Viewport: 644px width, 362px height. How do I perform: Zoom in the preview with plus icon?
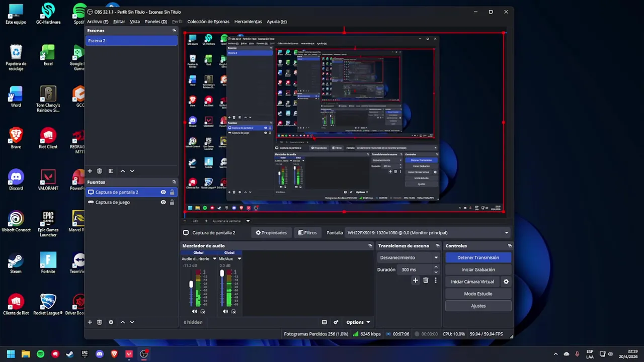(x=207, y=221)
